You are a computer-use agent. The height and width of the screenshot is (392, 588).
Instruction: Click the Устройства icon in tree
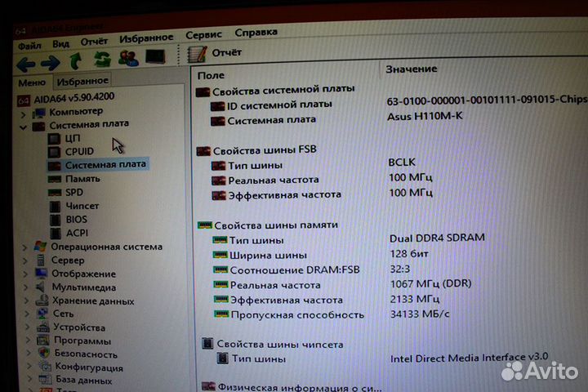pos(43,327)
